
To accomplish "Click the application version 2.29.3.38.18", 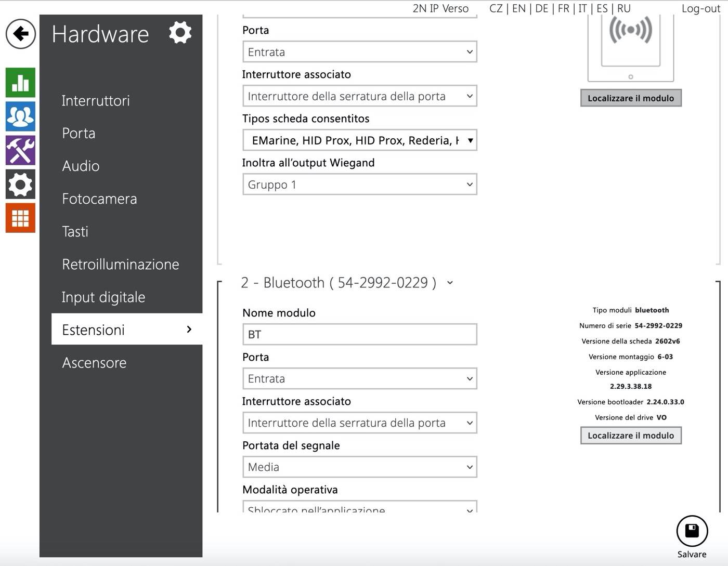I will [631, 387].
